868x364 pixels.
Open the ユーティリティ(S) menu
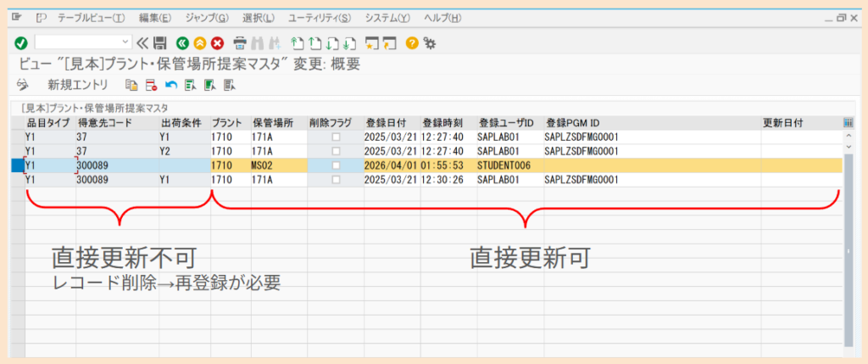[320, 18]
